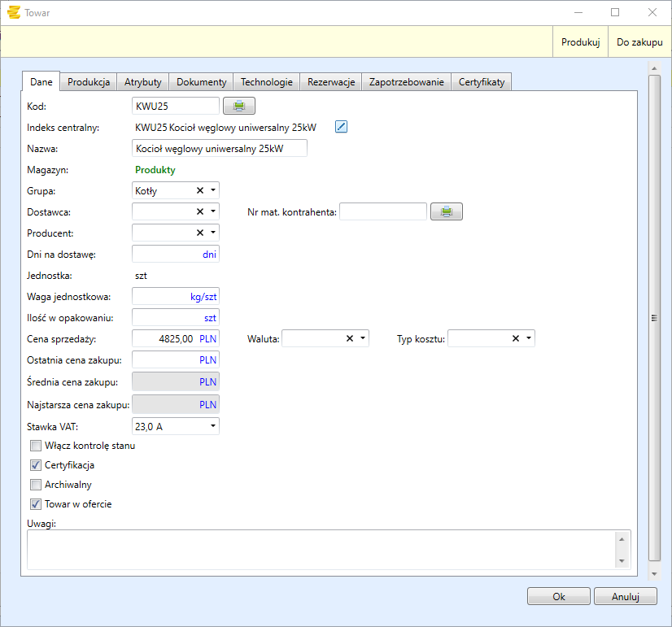Viewport: 672px width, 627px height.
Task: Click the printer icon next to Kod field
Action: tap(238, 106)
